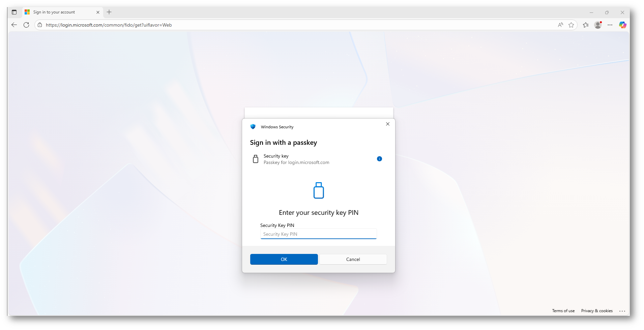This screenshot has height=330, width=644.
Task: Click the 'Enter your security key PIN' text
Action: 319,213
